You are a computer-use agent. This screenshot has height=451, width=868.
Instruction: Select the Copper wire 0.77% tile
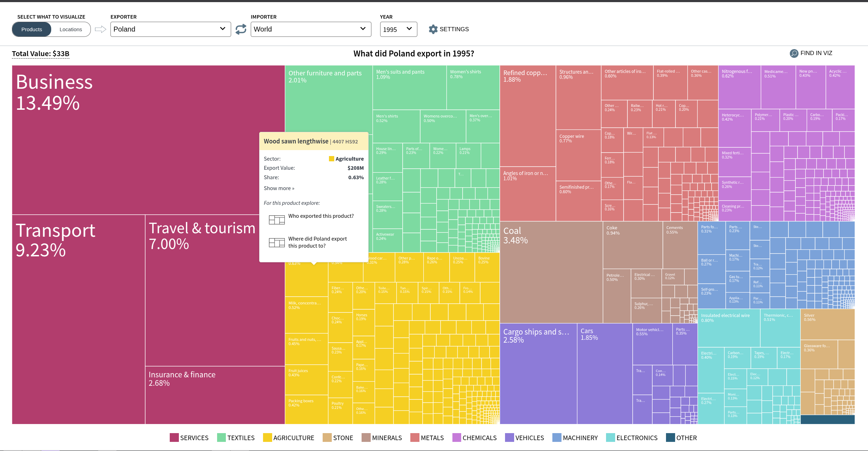click(579, 155)
